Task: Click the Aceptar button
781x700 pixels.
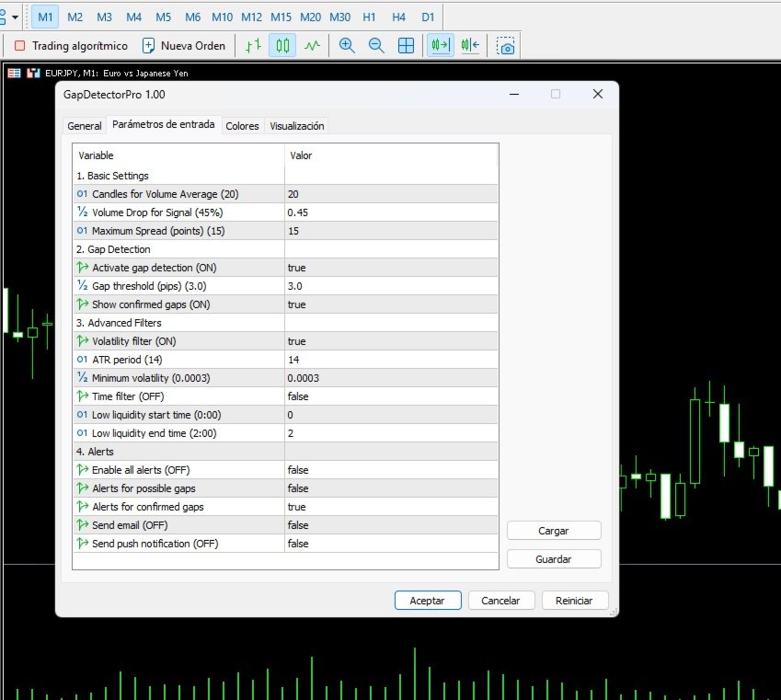Action: 428,601
